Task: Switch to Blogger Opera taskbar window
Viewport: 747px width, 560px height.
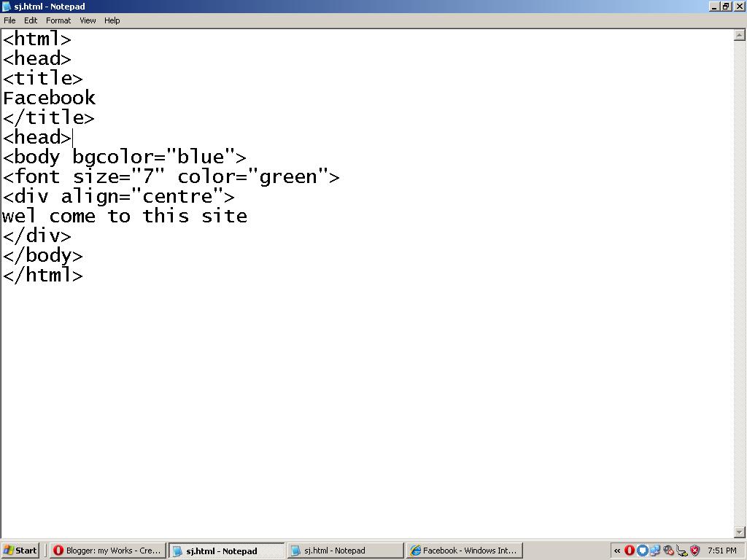Action: [108, 551]
